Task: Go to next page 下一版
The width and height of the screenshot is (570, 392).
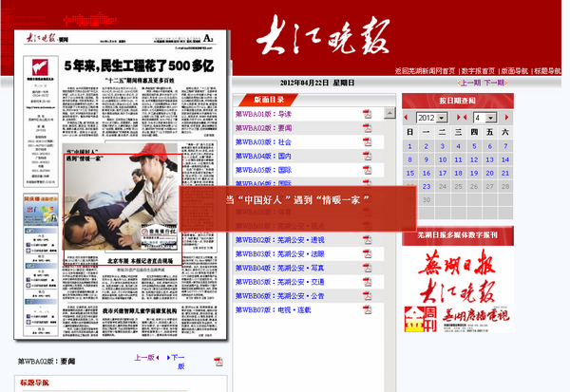Action: (x=177, y=362)
